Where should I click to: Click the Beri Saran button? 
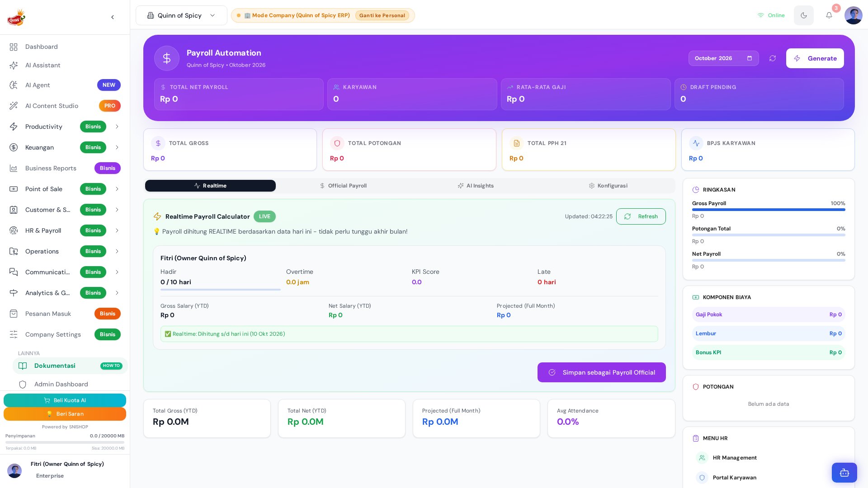[65, 414]
